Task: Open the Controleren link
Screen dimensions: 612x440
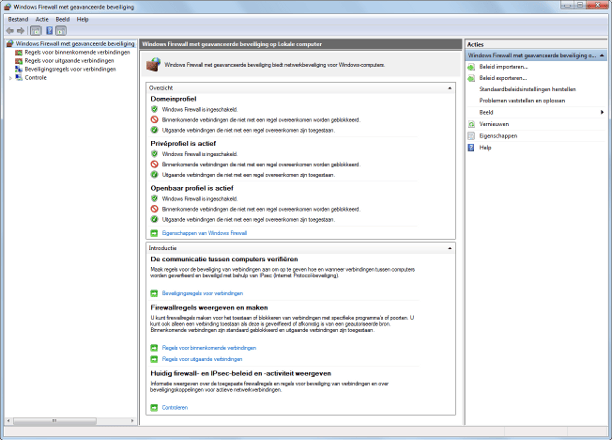Action: click(x=175, y=408)
